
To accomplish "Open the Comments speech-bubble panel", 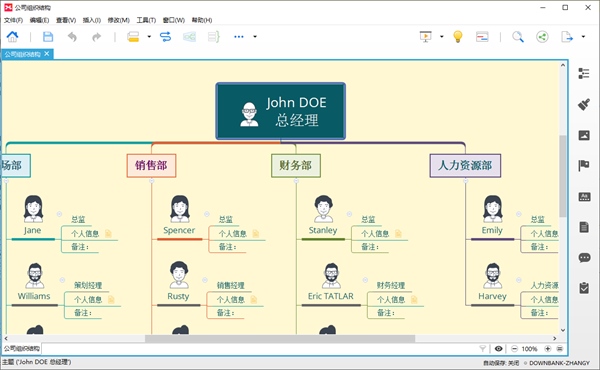I will pyautogui.click(x=584, y=258).
